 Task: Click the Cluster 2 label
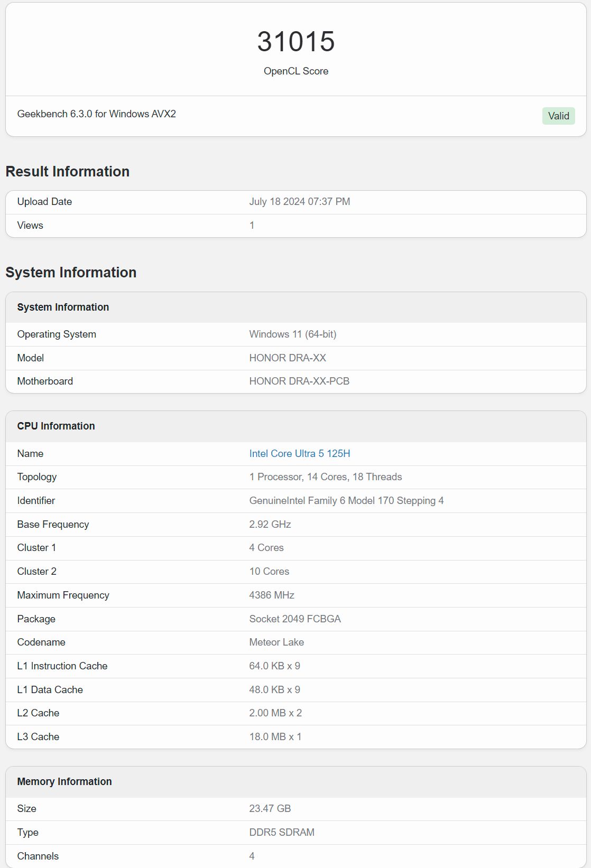click(36, 571)
